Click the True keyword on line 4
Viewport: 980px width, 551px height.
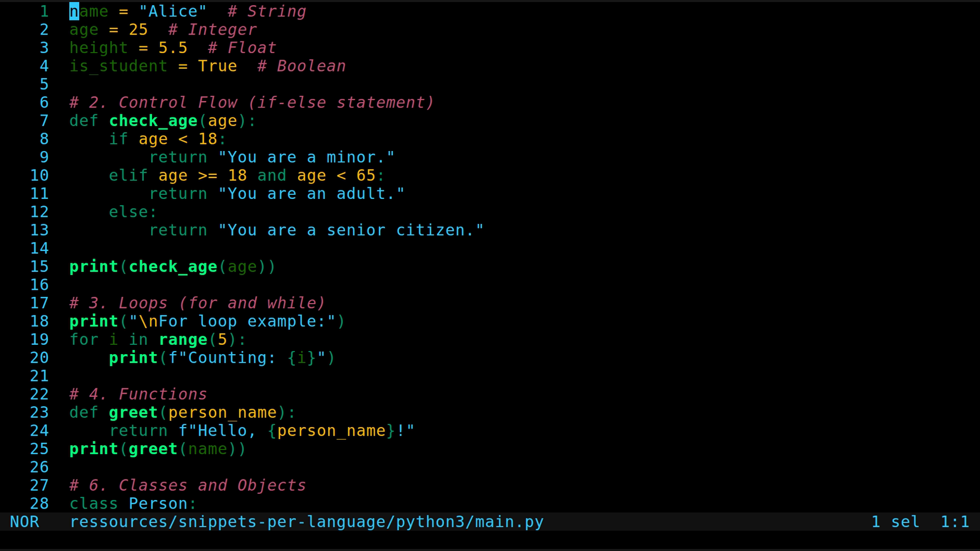[217, 66]
